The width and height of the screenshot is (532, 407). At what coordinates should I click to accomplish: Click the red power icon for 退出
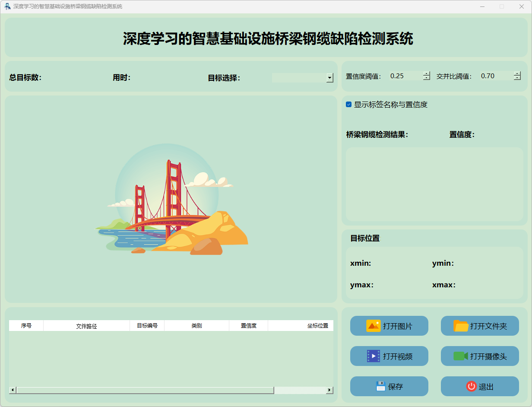tap(471, 386)
